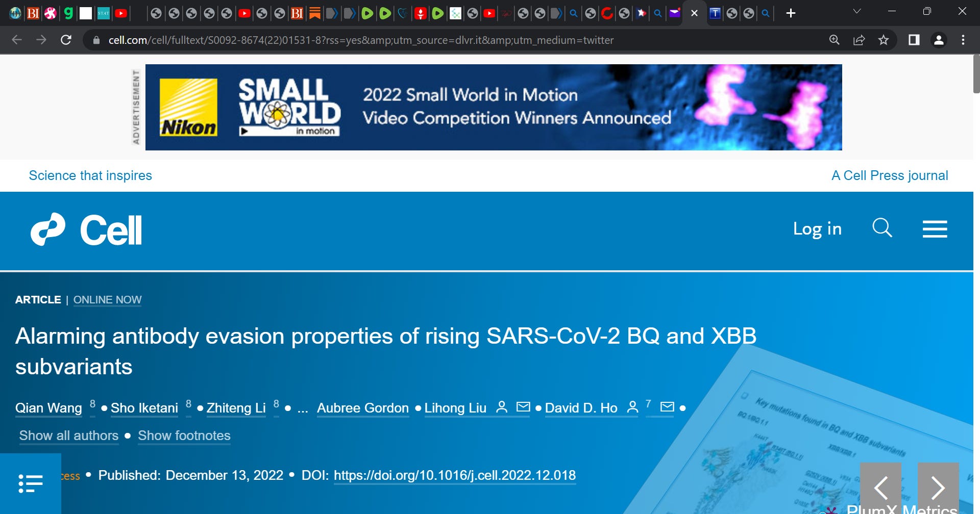
Task: Switch to the blue heart favicon tab
Action: tap(403, 13)
